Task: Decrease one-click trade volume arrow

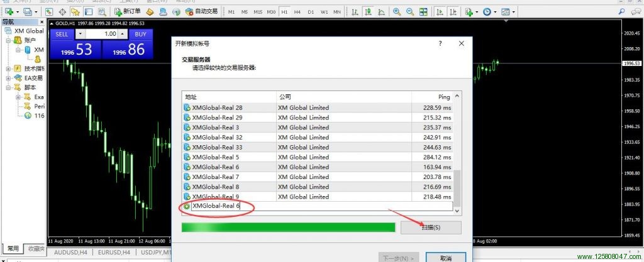Action: tap(80, 34)
